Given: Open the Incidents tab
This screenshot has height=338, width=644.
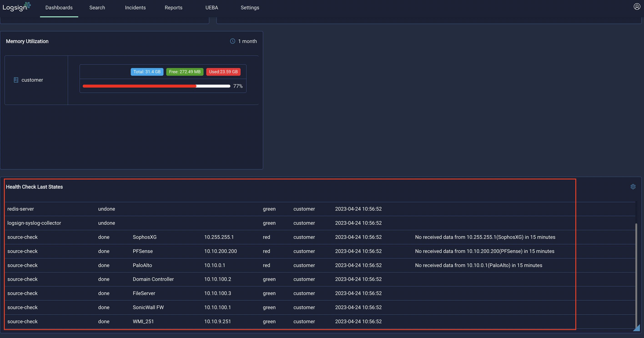Looking at the screenshot, I should (x=135, y=8).
